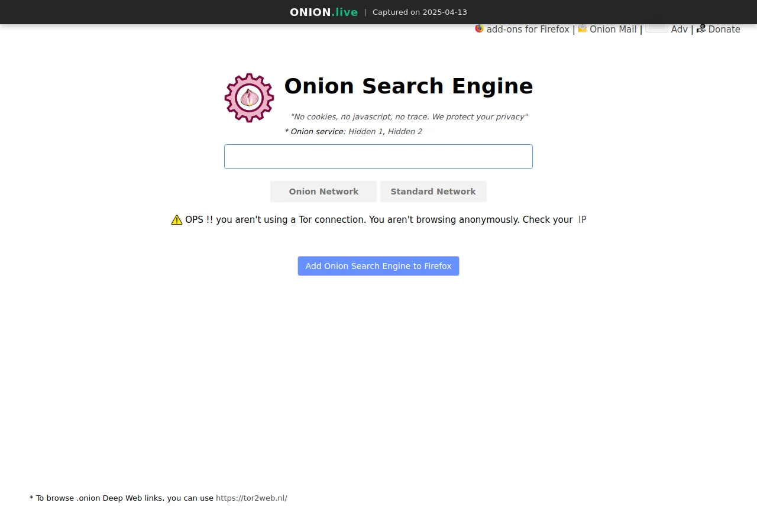Click the ONION.live header logo
The height and width of the screenshot is (532, 757).
323,12
